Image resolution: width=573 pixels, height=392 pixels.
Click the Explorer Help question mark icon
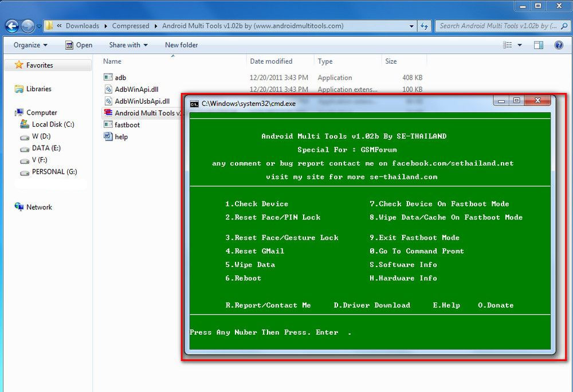(558, 45)
